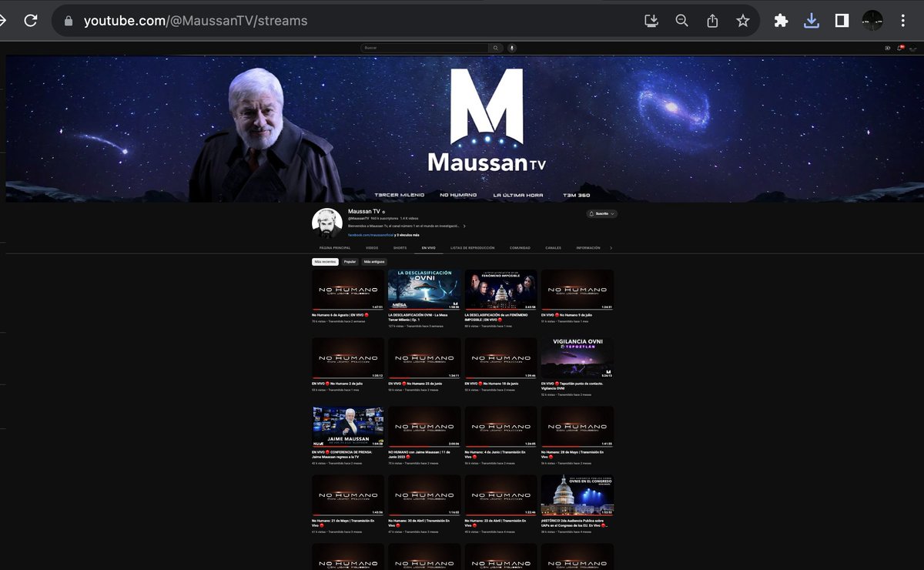
Task: Click the install/download page icon in address bar
Action: coord(651,21)
